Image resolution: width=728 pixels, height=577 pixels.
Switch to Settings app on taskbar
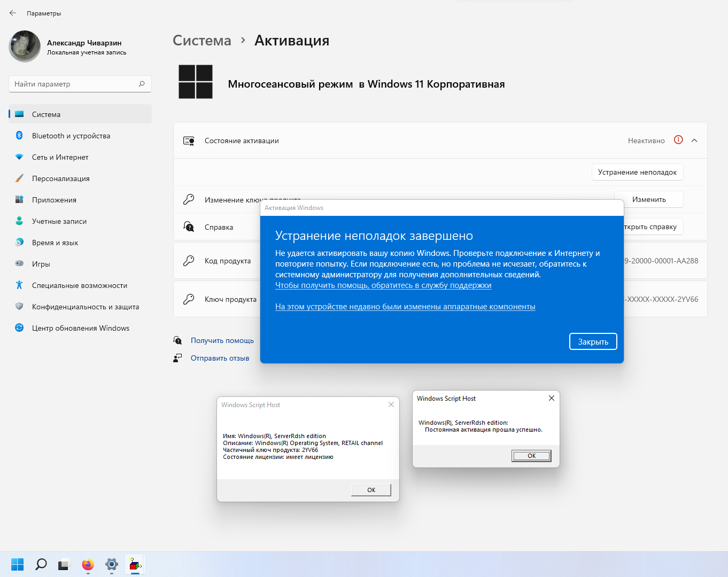pos(112,564)
